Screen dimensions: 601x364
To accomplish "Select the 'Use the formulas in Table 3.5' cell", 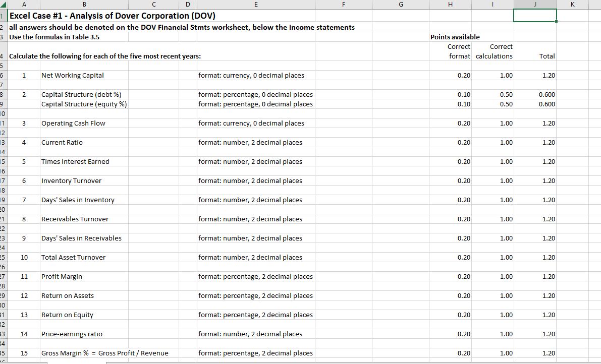I will pos(54,37).
